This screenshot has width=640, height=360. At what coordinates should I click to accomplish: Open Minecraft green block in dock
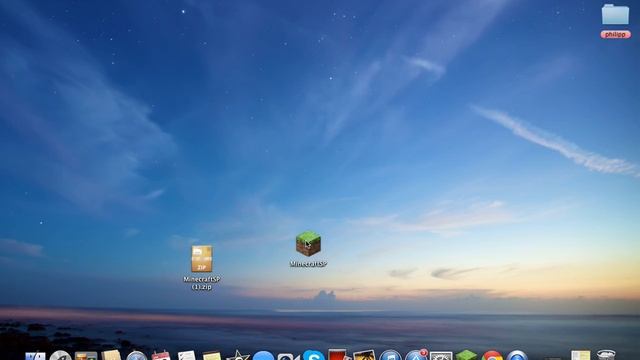point(466,355)
